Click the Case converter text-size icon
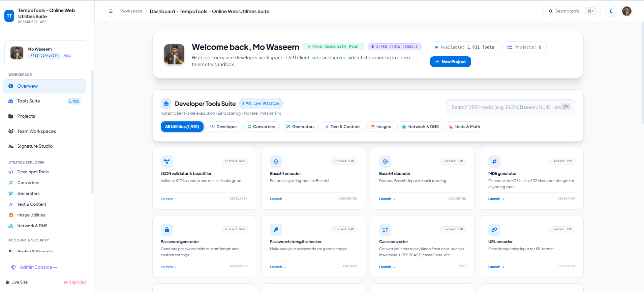644x292 pixels. point(385,230)
